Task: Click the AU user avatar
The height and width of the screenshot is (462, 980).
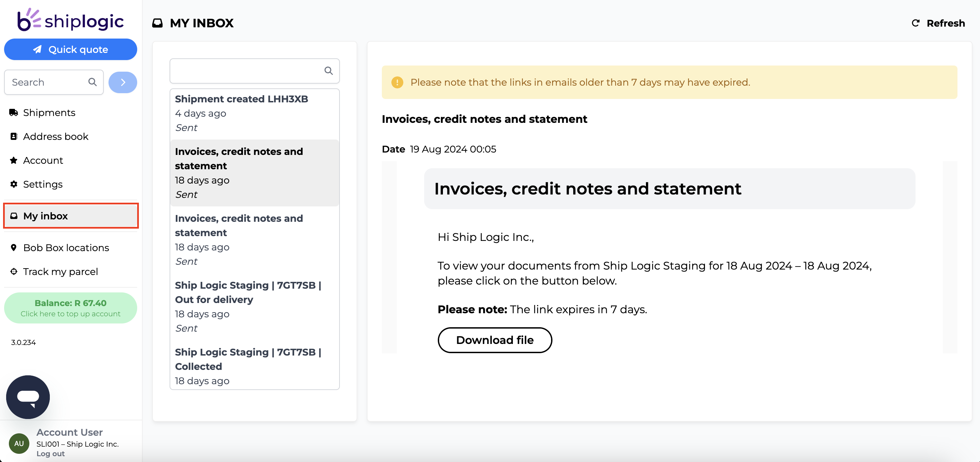Action: point(19,443)
